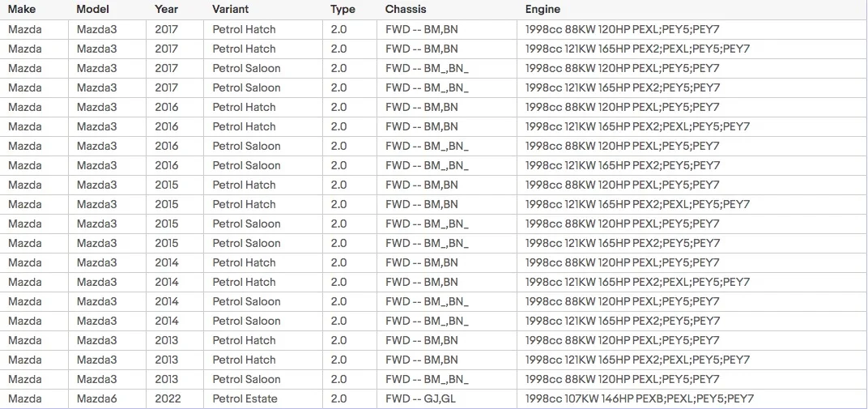Select model cell of 2014 Petrol Saloon 120HP row
868x409 pixels.
[x=108, y=301]
